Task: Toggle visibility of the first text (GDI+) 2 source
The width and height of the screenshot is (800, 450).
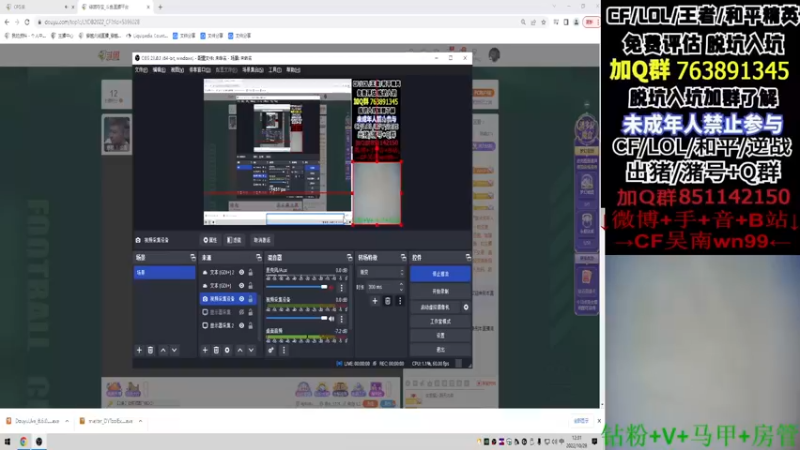Action: 242,272
